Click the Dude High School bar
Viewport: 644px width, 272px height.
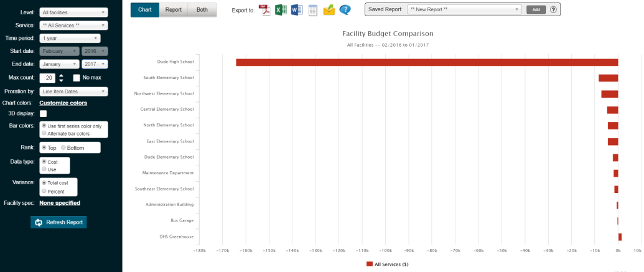427,62
